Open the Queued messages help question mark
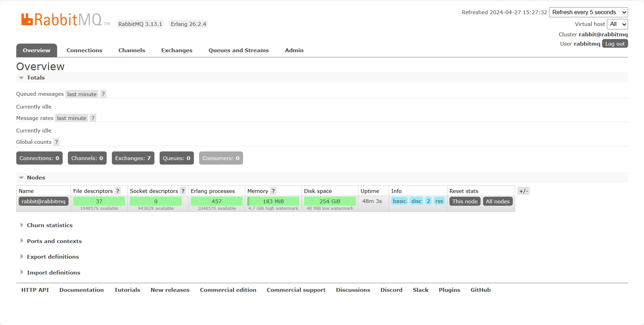The height and width of the screenshot is (325, 644). pos(103,94)
